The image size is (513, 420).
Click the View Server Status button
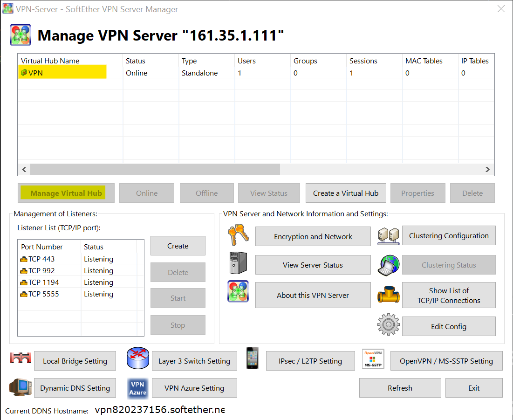pyautogui.click(x=313, y=265)
